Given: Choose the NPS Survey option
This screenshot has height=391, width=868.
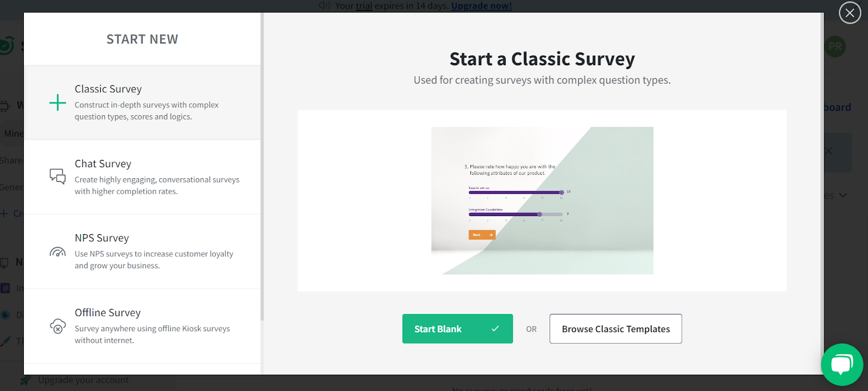Looking at the screenshot, I should click(x=142, y=251).
